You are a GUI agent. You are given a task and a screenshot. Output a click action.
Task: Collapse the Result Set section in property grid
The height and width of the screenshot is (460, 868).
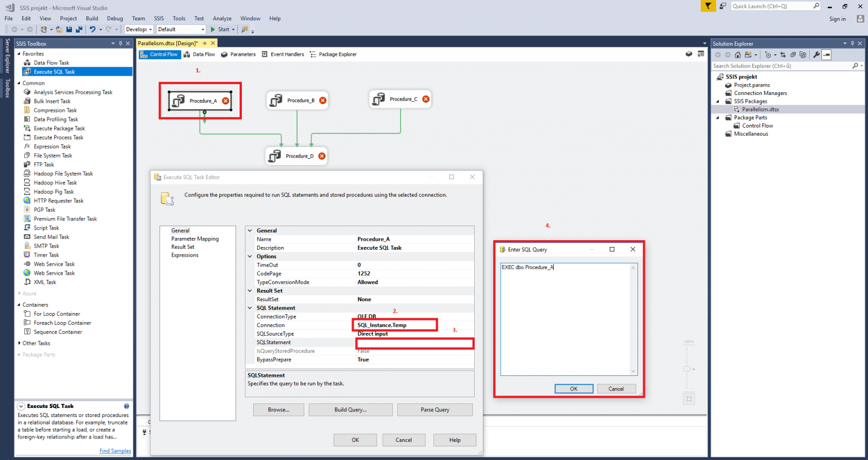[250, 290]
